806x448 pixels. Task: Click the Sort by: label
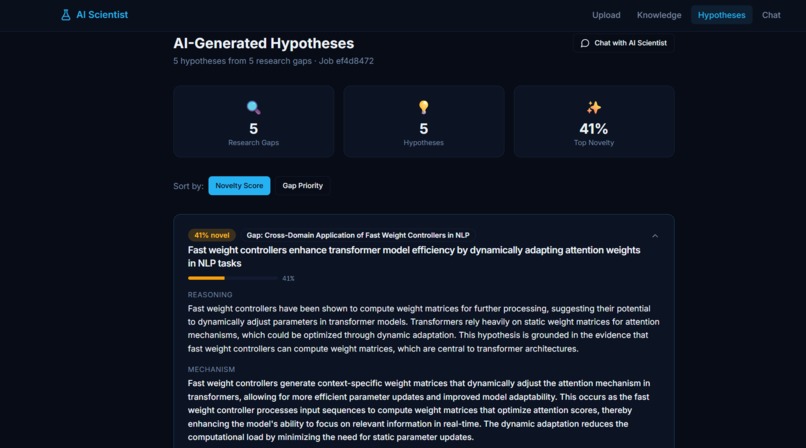188,186
